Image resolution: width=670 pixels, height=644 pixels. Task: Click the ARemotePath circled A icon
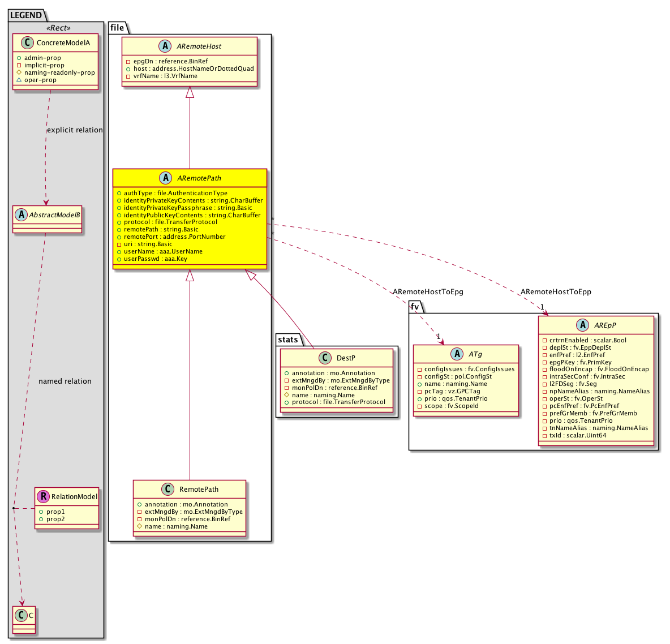click(166, 178)
